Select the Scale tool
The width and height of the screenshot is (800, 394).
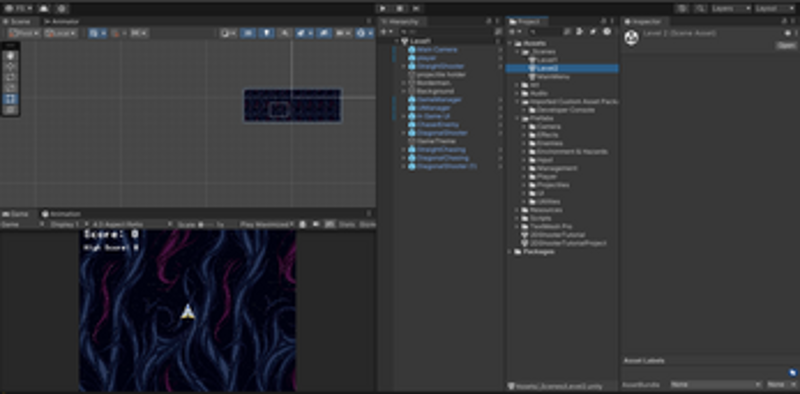coord(11,88)
